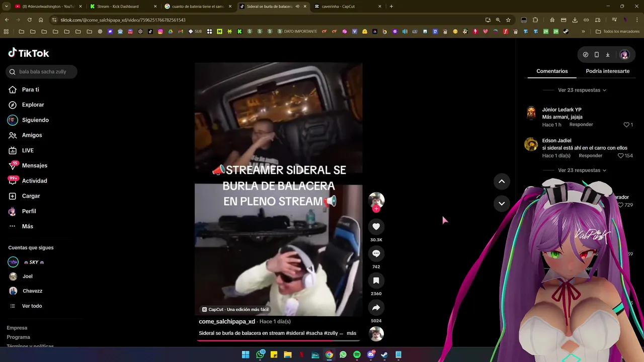Expand first Ver 23 respuestas above Júnior
644x362 pixels.
pos(582,90)
